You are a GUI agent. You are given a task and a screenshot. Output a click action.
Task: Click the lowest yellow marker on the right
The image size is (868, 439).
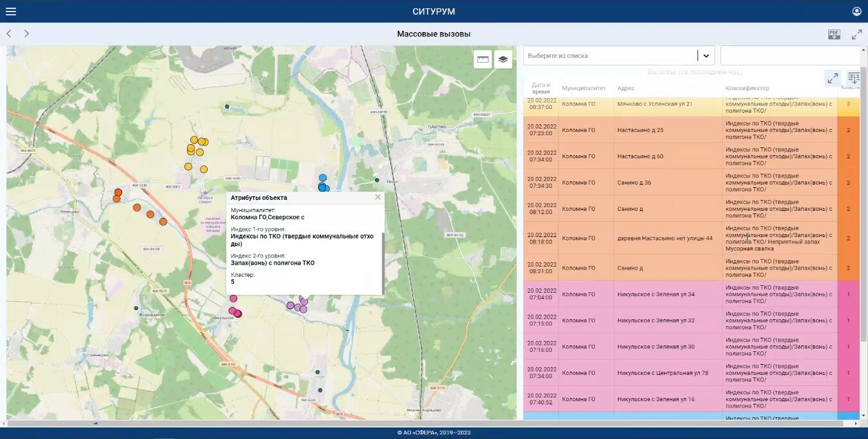point(203,169)
